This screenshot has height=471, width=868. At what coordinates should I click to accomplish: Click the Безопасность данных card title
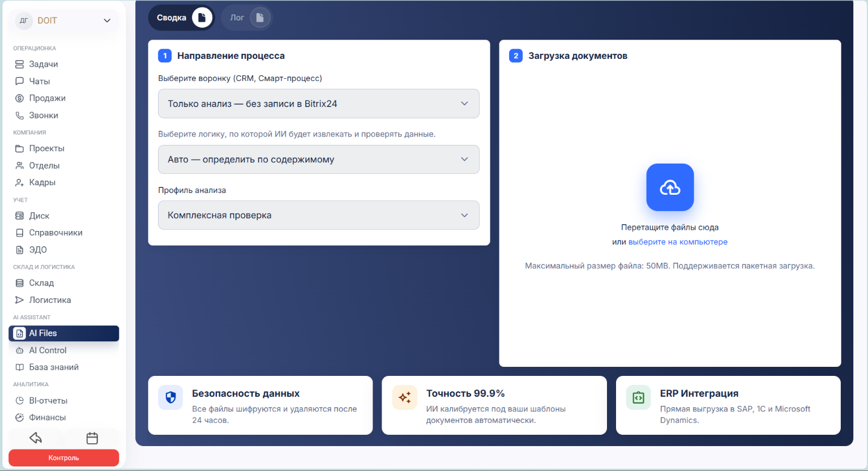point(246,393)
